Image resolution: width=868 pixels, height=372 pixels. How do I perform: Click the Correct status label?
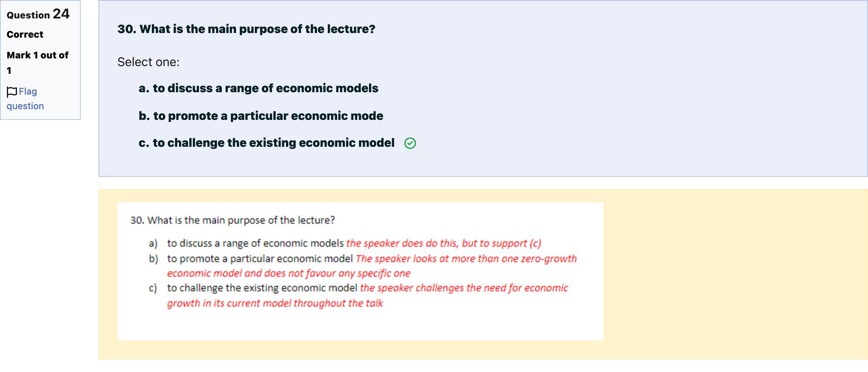(25, 35)
